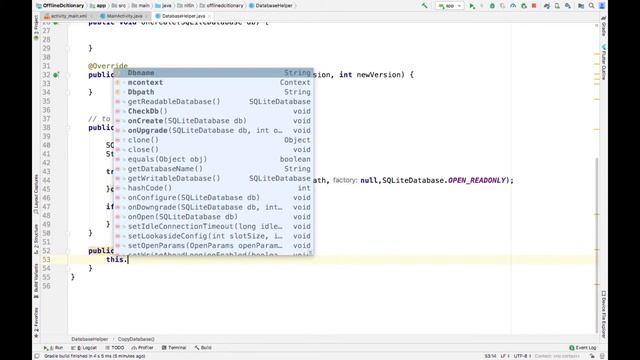The image size is (640, 360).
Task: Click the java breadcrumb item
Action: tap(163, 6)
